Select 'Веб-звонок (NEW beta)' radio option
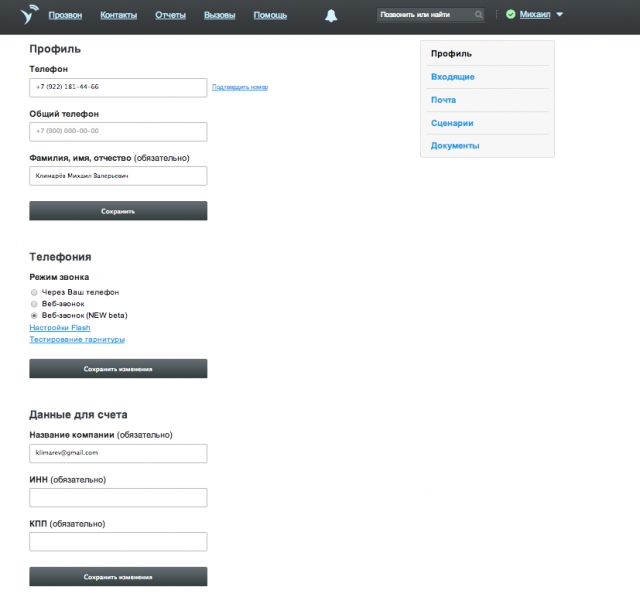 point(34,315)
